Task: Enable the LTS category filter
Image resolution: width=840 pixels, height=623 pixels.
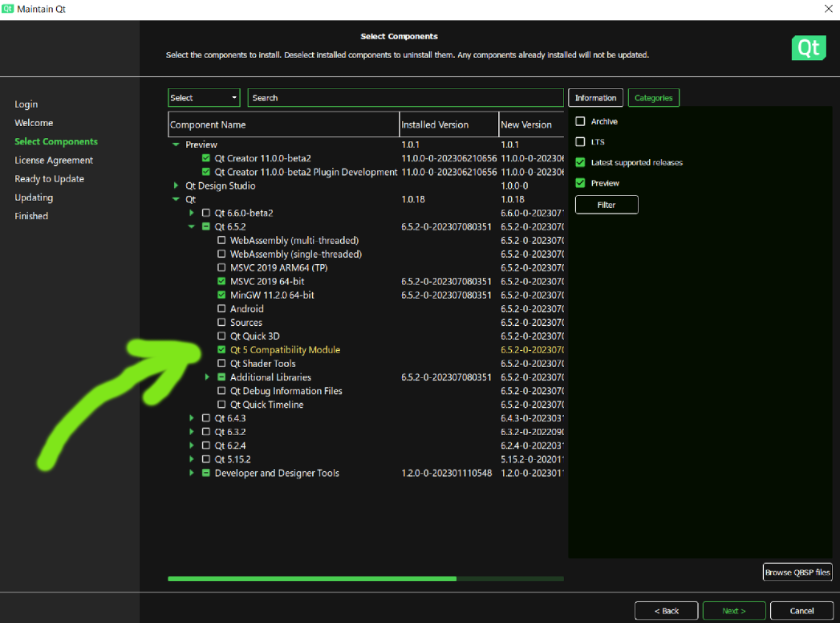Action: coord(580,141)
